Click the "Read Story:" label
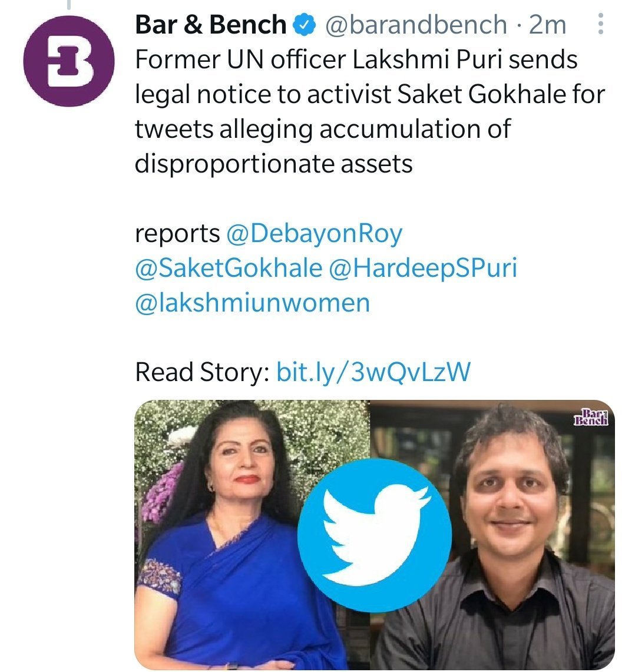Viewport: 635px width, 672px height. coord(203,372)
